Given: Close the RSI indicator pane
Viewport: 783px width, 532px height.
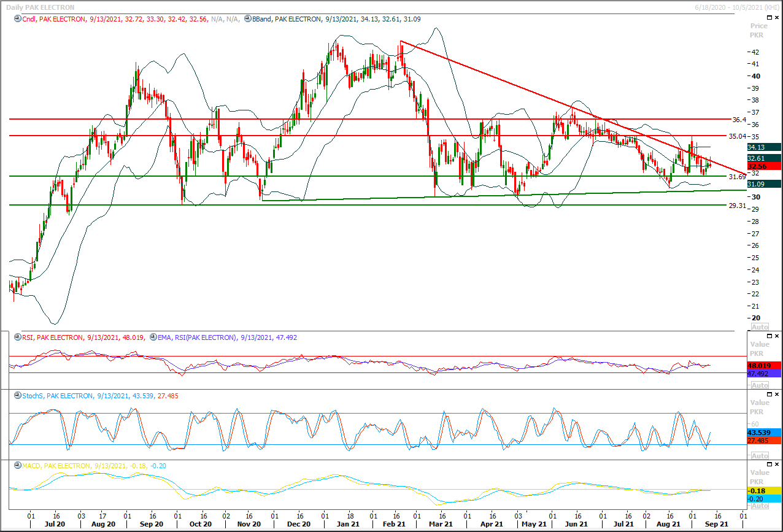Looking at the screenshot, I should (x=777, y=336).
